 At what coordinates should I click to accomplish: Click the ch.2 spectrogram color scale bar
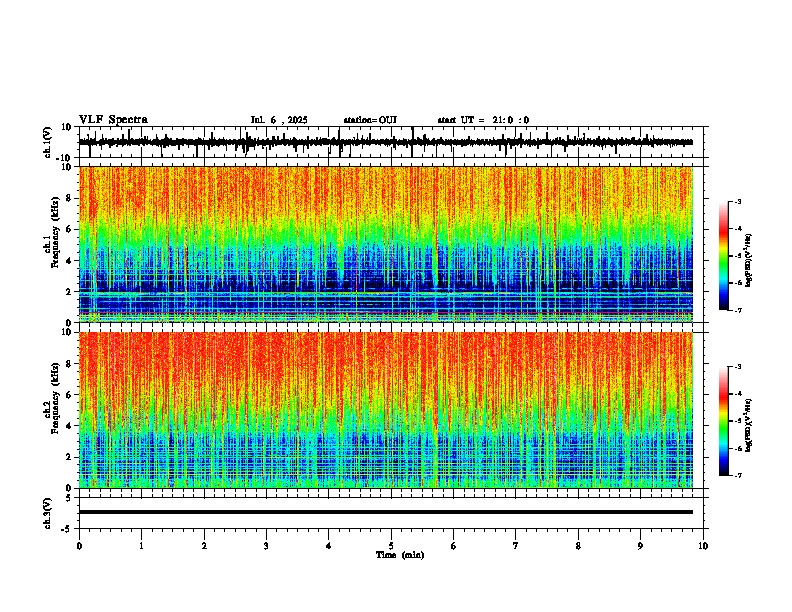tap(724, 421)
